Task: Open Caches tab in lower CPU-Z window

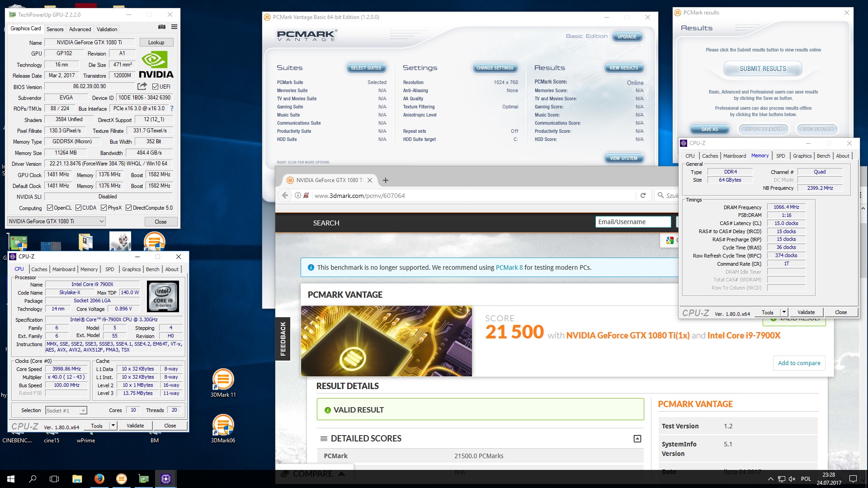Action: point(39,269)
